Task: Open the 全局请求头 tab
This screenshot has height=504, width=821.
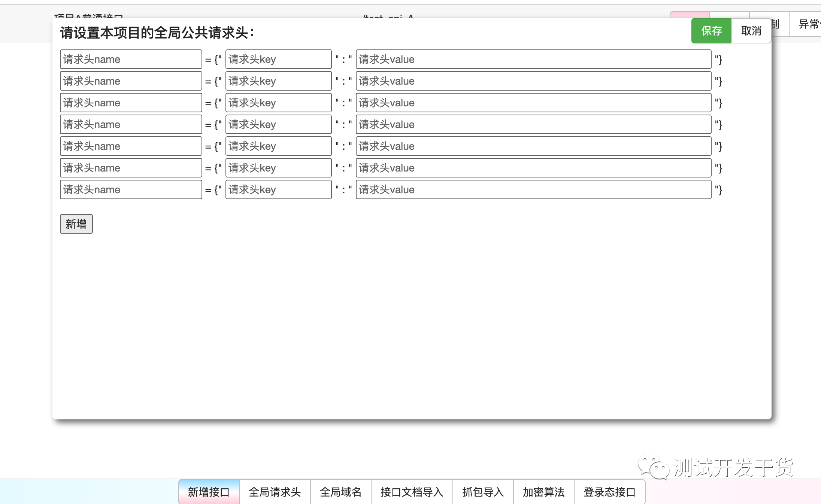Action: pyautogui.click(x=275, y=492)
